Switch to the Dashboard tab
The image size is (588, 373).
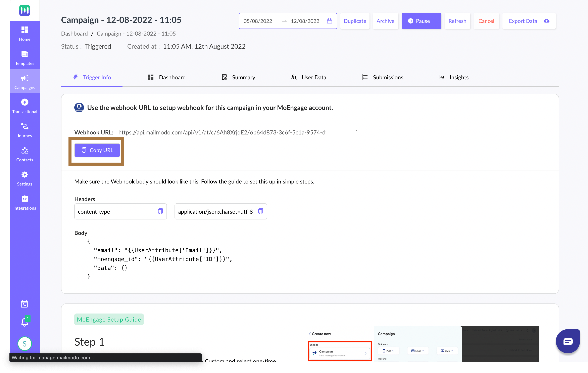(167, 78)
